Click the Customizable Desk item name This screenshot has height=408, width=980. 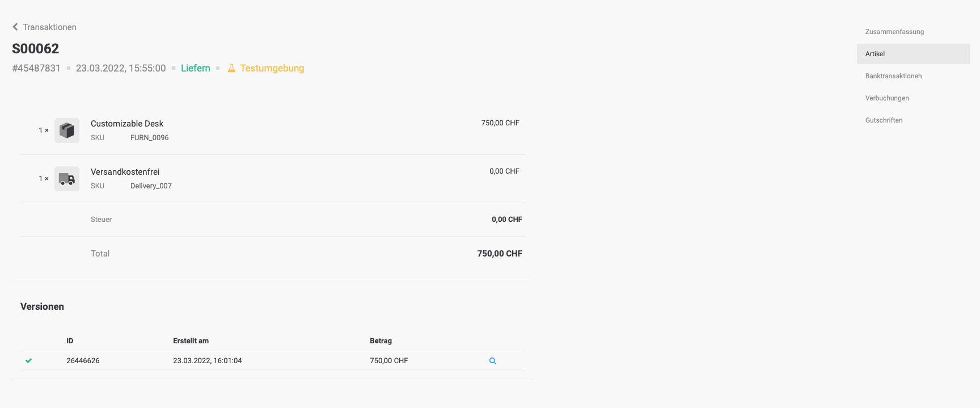point(127,124)
